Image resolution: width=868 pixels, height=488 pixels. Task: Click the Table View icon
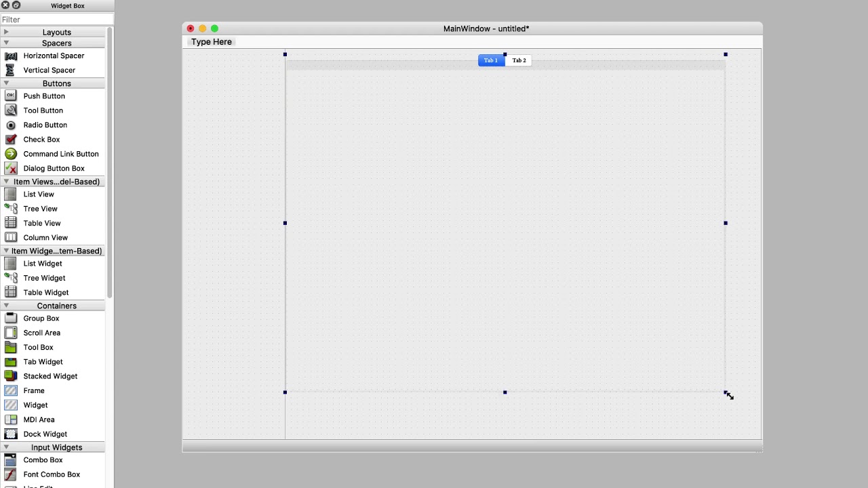11,223
